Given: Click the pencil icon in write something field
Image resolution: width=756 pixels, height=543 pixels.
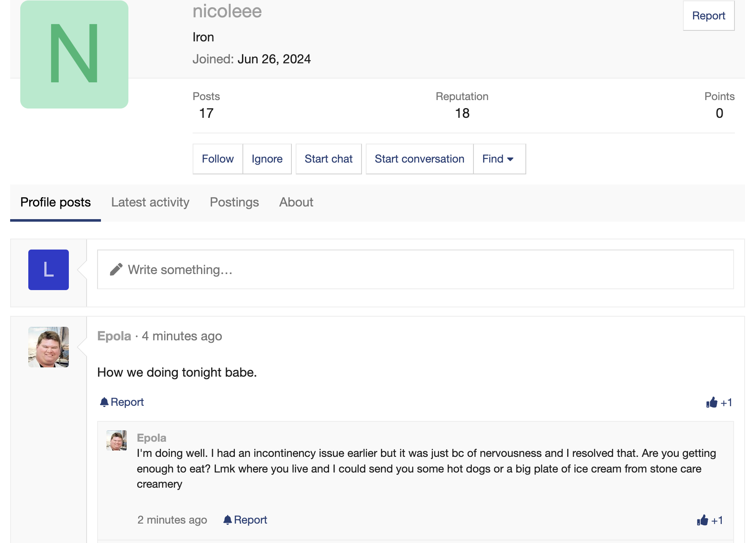Looking at the screenshot, I should 115,269.
